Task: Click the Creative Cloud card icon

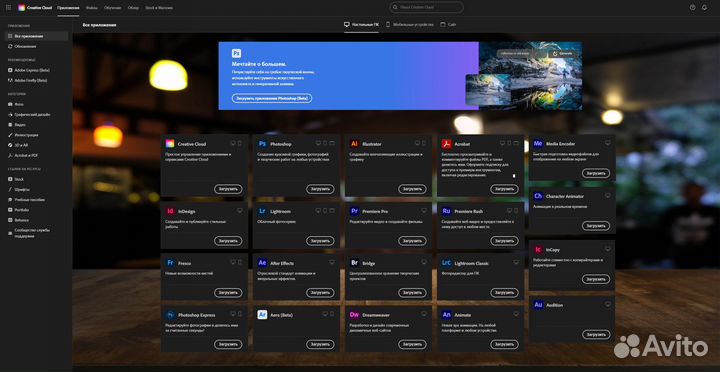Action: (x=170, y=144)
